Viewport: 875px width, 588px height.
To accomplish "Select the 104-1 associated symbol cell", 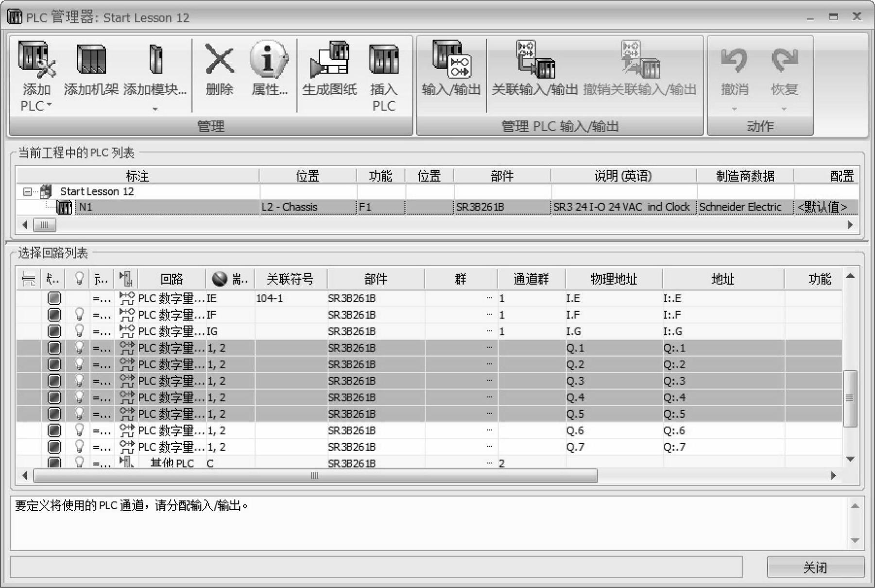I will pyautogui.click(x=291, y=298).
